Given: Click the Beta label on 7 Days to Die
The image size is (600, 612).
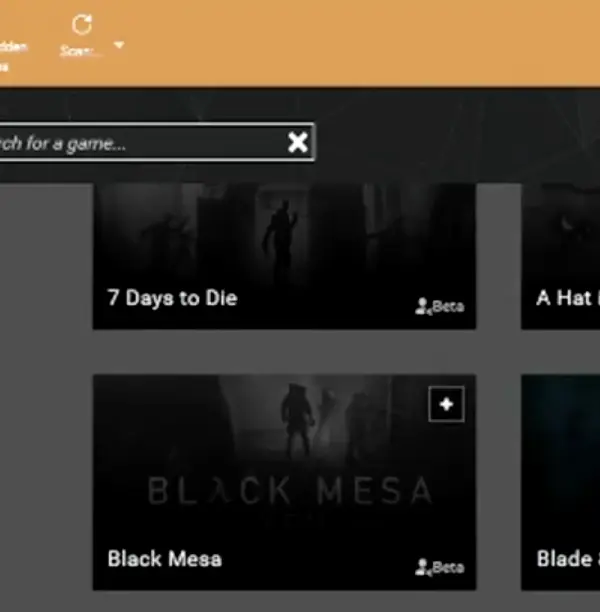Looking at the screenshot, I should point(449,306).
